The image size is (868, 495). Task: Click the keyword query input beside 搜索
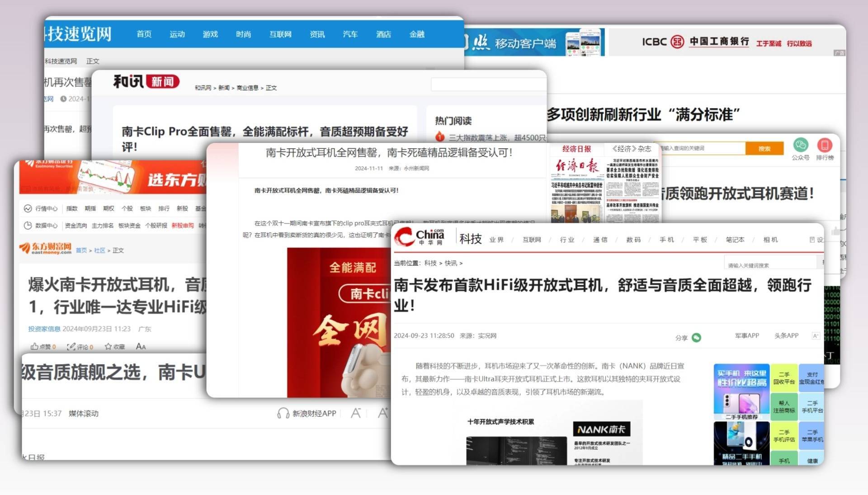pyautogui.click(x=703, y=148)
